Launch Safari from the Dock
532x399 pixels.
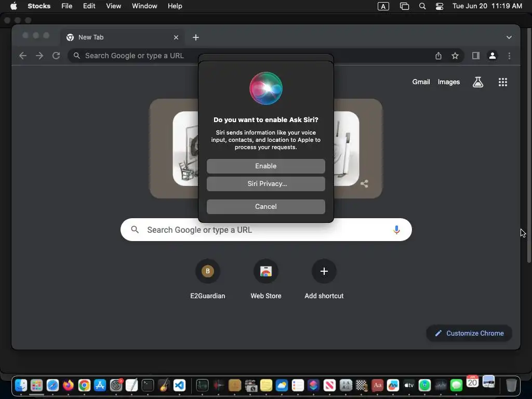52,385
